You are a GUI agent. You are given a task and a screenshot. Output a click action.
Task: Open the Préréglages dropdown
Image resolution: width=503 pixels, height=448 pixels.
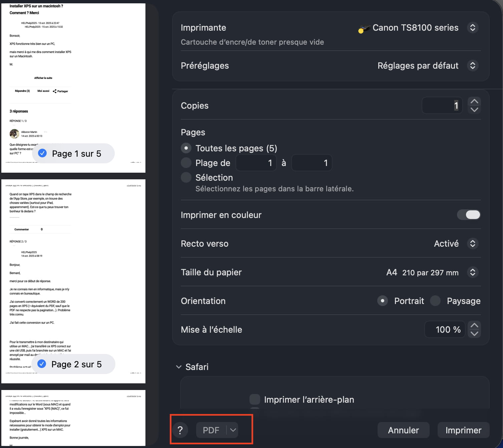[472, 66]
